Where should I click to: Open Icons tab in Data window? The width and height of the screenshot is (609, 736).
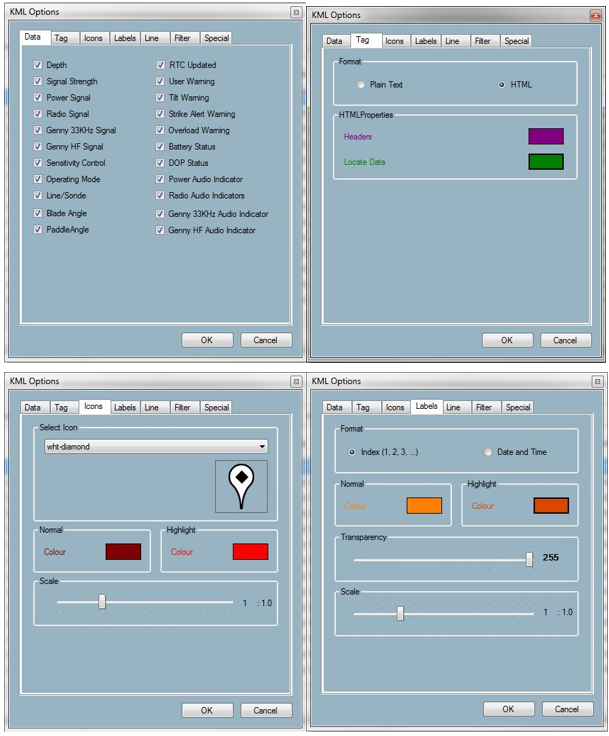93,38
